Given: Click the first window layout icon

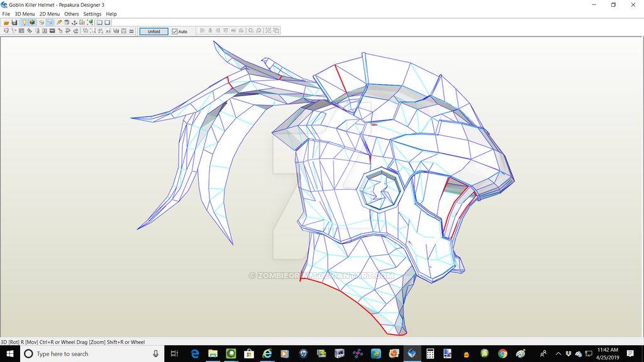Looking at the screenshot, I should [99, 23].
